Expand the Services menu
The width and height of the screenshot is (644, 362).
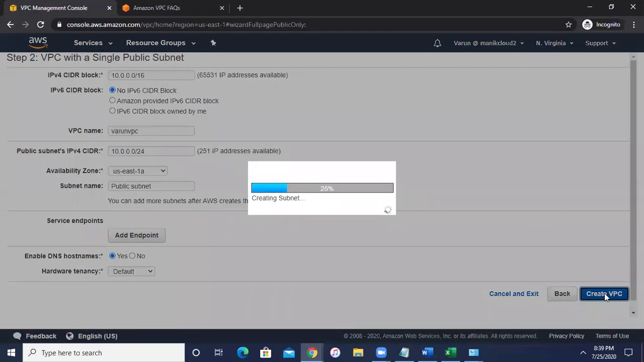pyautogui.click(x=93, y=43)
